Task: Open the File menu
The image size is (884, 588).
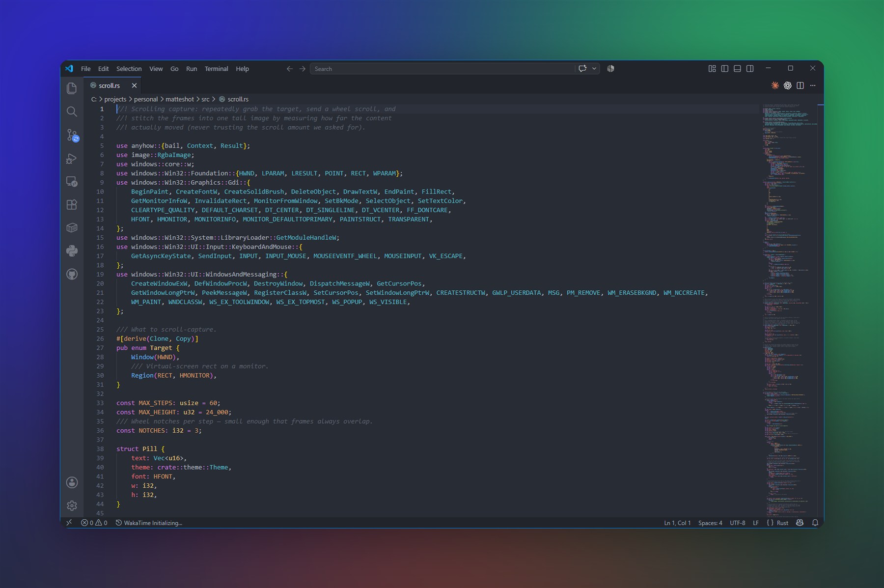Action: [x=86, y=69]
